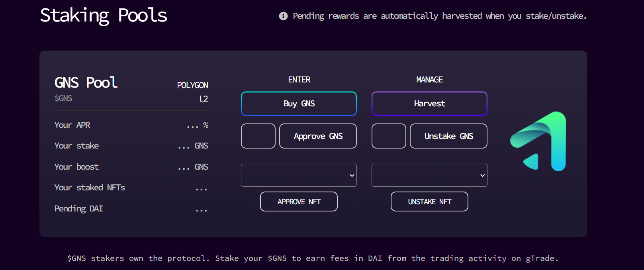Click the Your stake row label
The width and height of the screenshot is (644, 270).
click(x=76, y=146)
